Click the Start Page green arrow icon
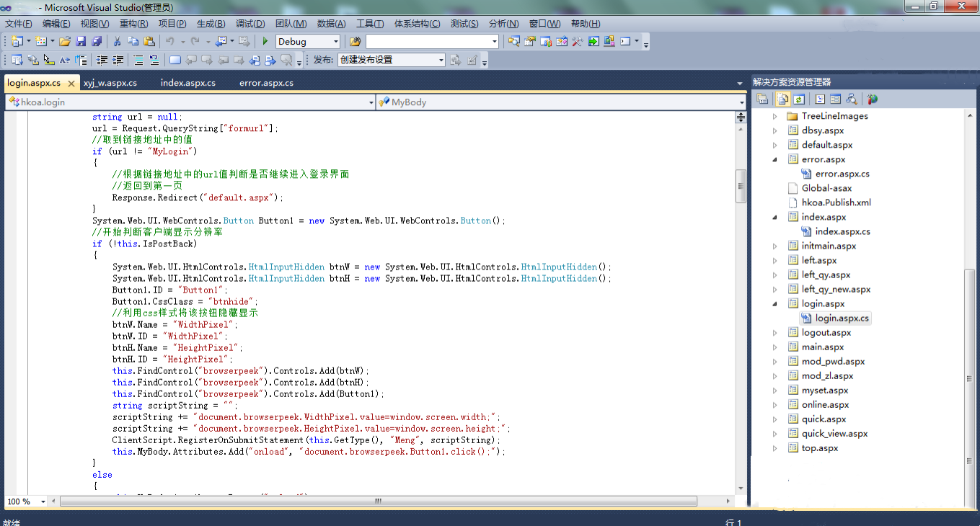This screenshot has height=526, width=980. [x=593, y=41]
